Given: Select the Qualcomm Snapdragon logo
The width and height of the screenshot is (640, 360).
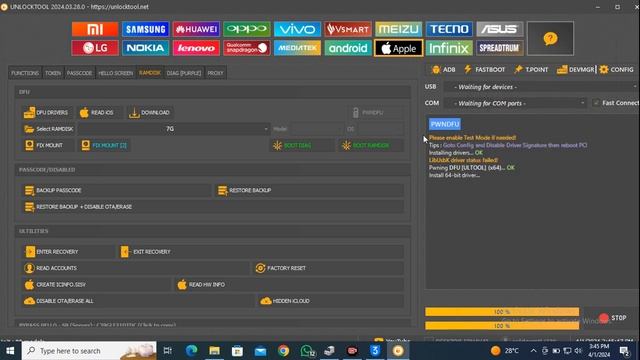Looking at the screenshot, I should coord(247,48).
